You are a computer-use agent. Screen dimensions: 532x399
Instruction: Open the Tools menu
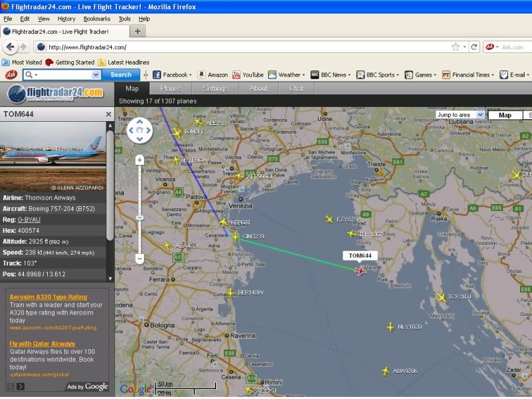[124, 19]
